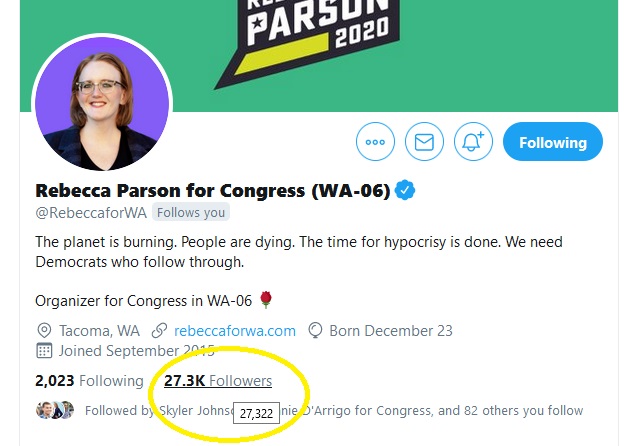View Rebecca Parson's profile photo
This screenshot has height=446, width=639.
coord(102,104)
